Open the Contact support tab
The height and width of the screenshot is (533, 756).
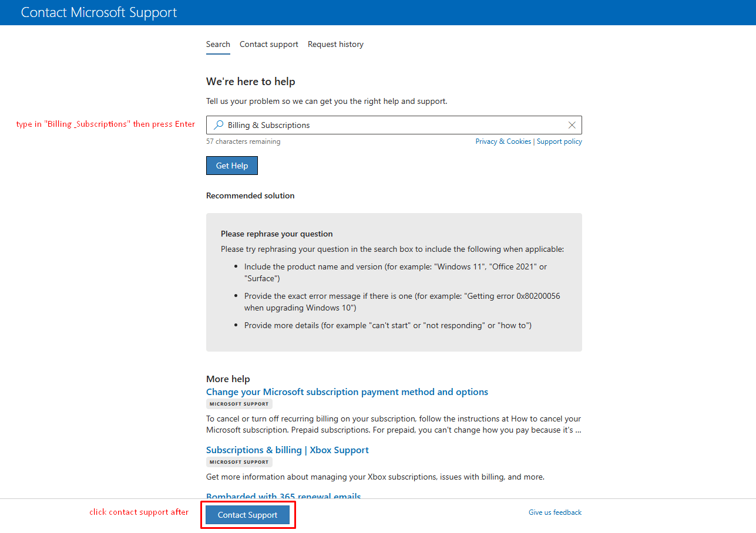tap(269, 44)
